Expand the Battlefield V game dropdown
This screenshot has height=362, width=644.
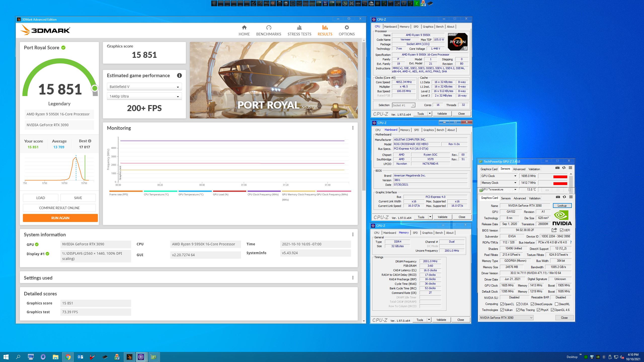tap(144, 87)
